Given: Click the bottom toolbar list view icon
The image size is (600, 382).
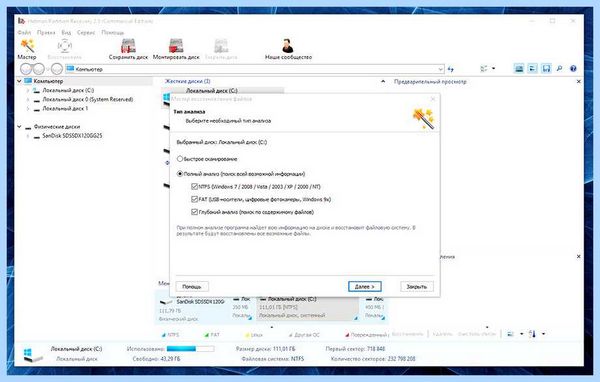Looking at the screenshot, I should [510, 334].
